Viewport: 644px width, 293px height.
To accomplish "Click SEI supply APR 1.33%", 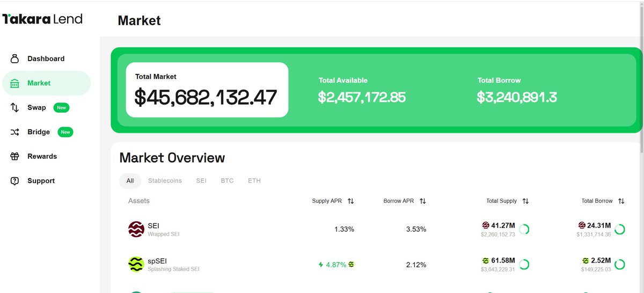I will point(344,229).
